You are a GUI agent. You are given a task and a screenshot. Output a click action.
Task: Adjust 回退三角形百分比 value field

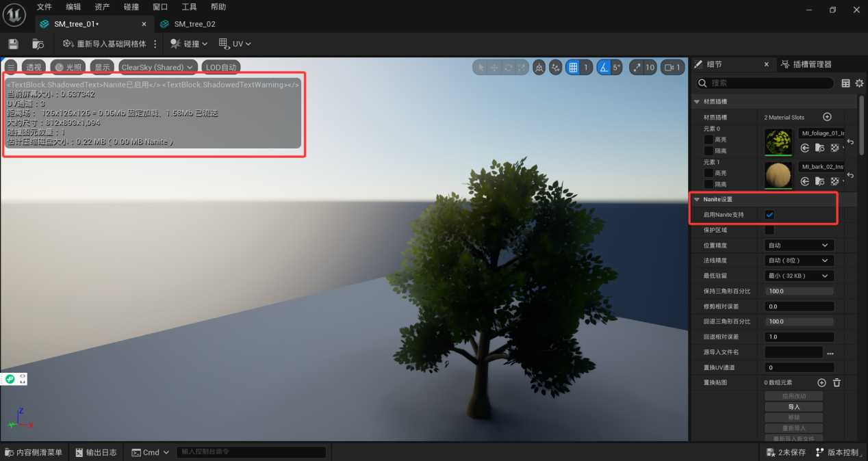pos(799,321)
